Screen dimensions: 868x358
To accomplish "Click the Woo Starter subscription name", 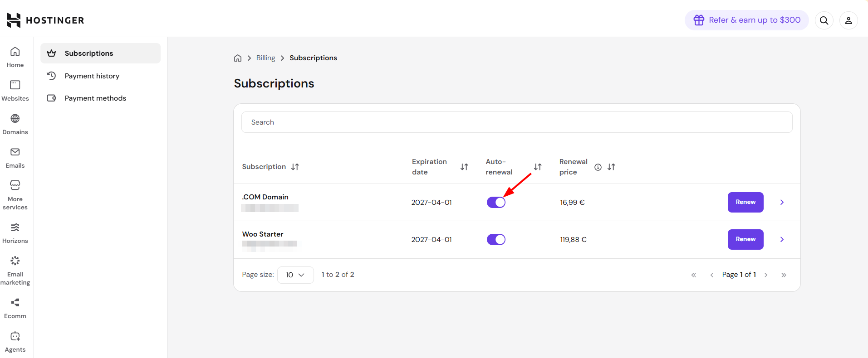I will tap(263, 234).
